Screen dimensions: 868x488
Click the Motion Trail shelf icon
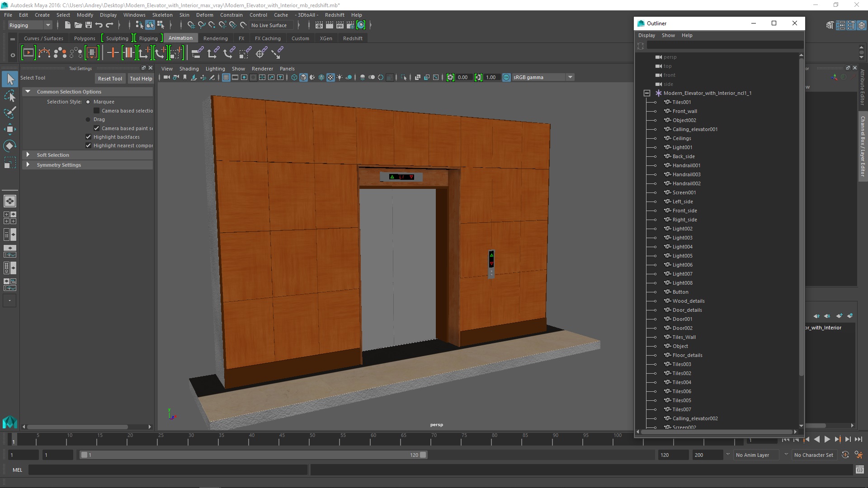[44, 53]
